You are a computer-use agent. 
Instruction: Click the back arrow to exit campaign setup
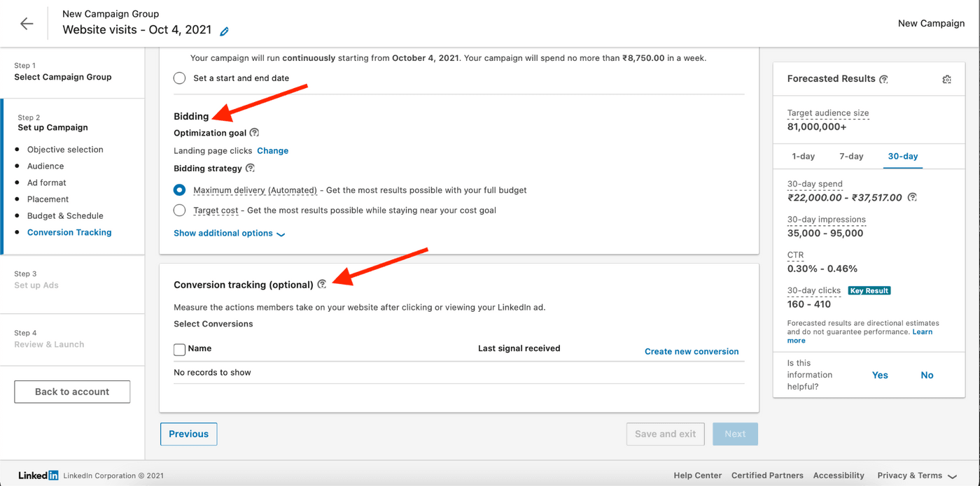coord(26,23)
